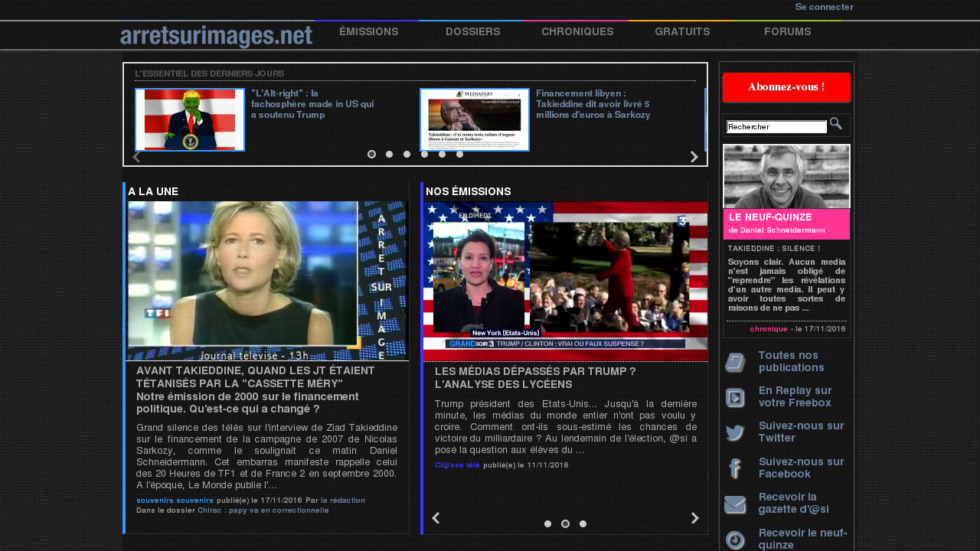Viewport: 980px width, 551px height.
Task: Click the chronique pink label link
Action: click(x=769, y=329)
